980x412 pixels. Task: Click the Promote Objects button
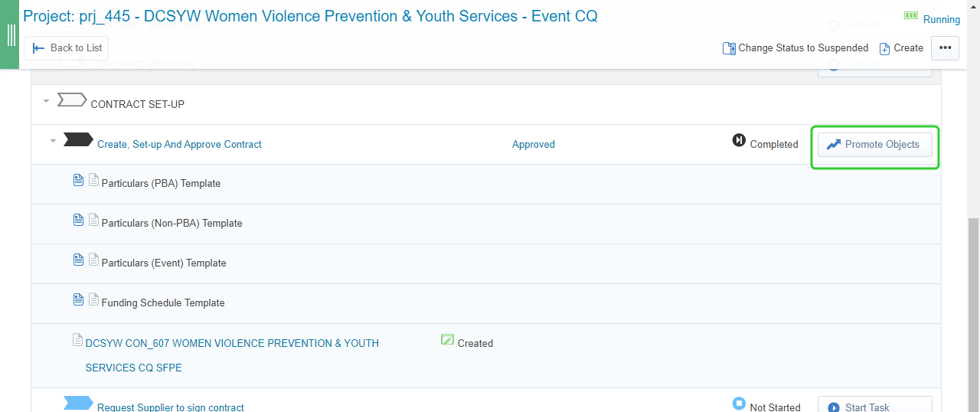875,145
